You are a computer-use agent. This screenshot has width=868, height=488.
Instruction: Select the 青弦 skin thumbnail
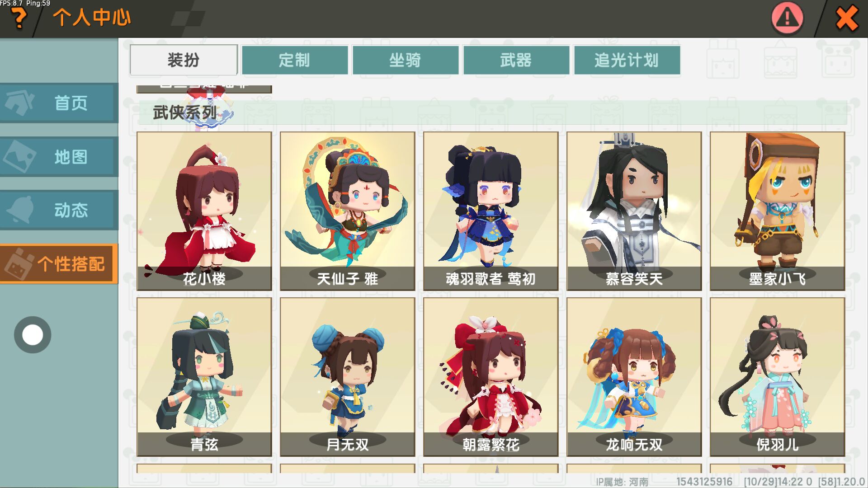tap(204, 377)
